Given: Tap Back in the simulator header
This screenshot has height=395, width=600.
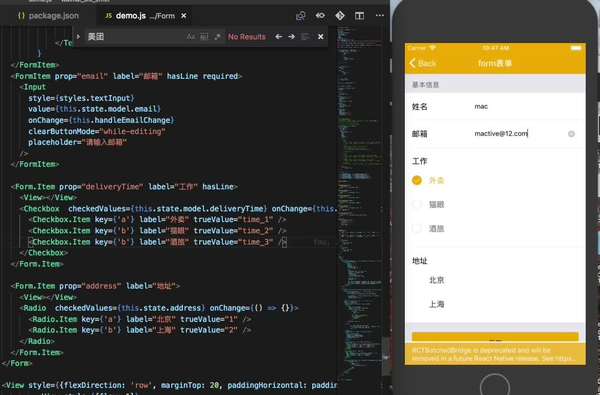Looking at the screenshot, I should (x=423, y=63).
